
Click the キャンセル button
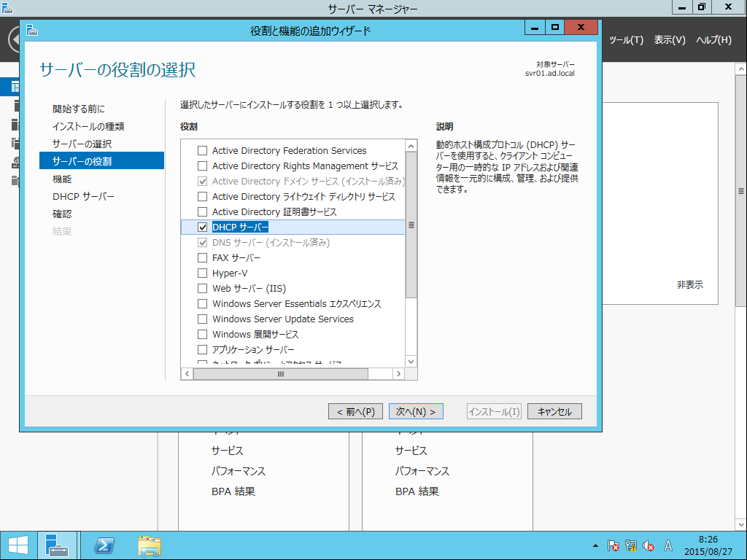click(554, 411)
